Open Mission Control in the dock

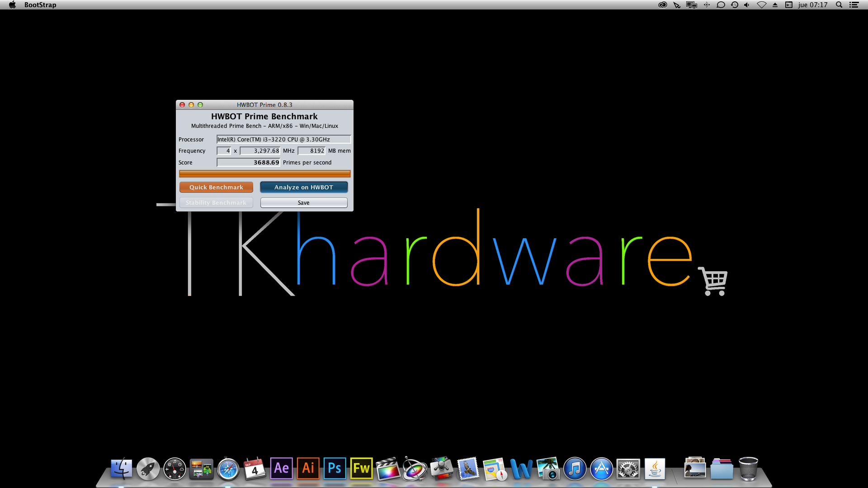tap(201, 469)
